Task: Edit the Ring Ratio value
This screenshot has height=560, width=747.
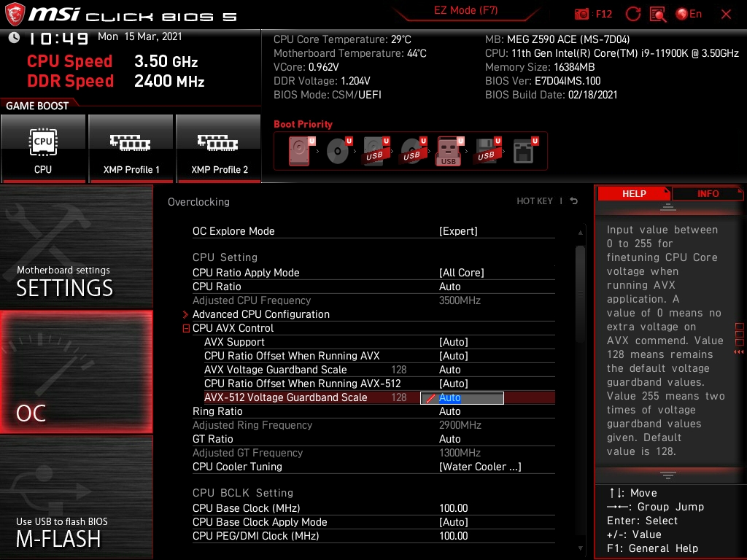Action: click(449, 411)
